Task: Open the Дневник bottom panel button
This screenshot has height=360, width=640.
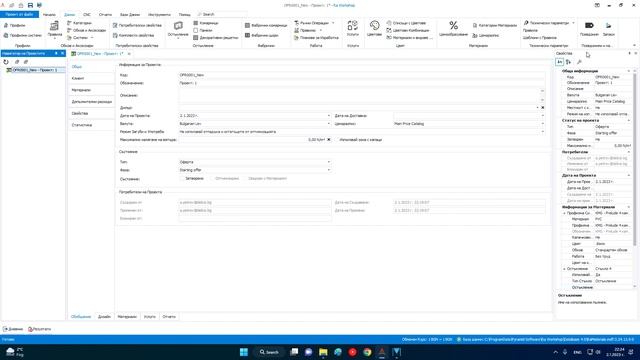Action: 13,329
